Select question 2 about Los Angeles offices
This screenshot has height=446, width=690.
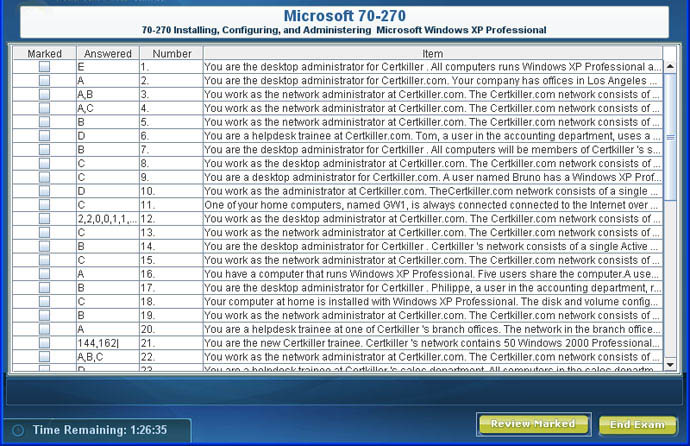coord(433,80)
